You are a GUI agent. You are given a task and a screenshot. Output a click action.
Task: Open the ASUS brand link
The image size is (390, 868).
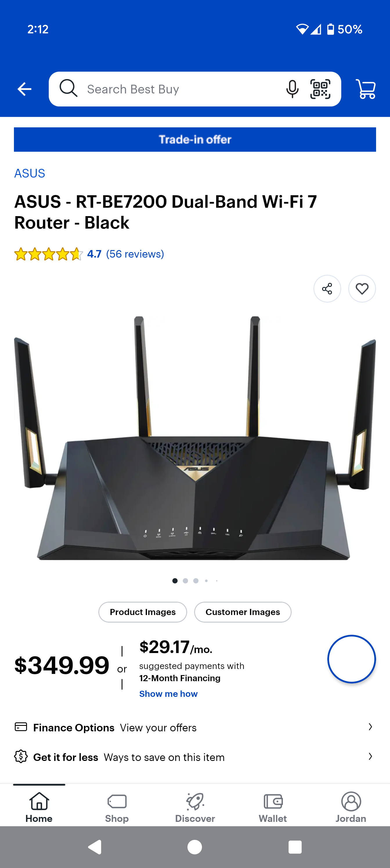point(30,173)
